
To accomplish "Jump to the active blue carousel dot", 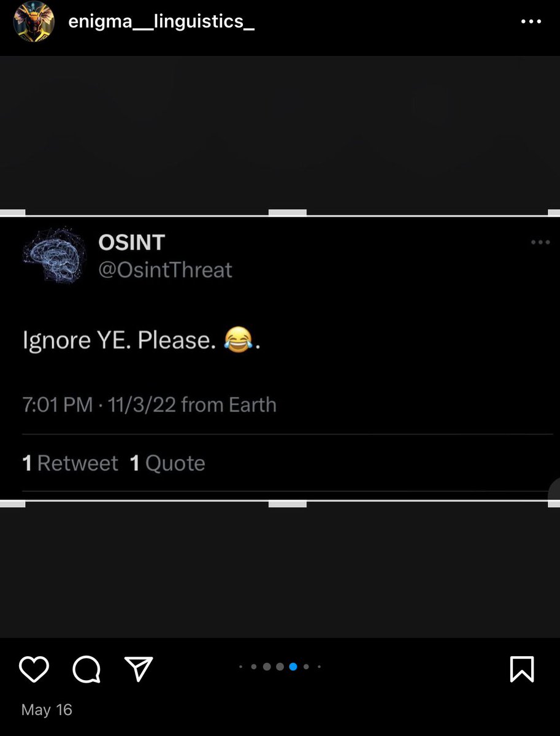I will point(293,667).
